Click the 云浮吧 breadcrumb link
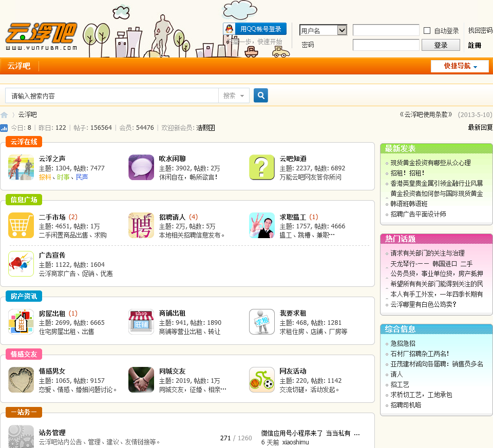Image resolution: width=493 pixels, height=448 pixels. (27, 114)
